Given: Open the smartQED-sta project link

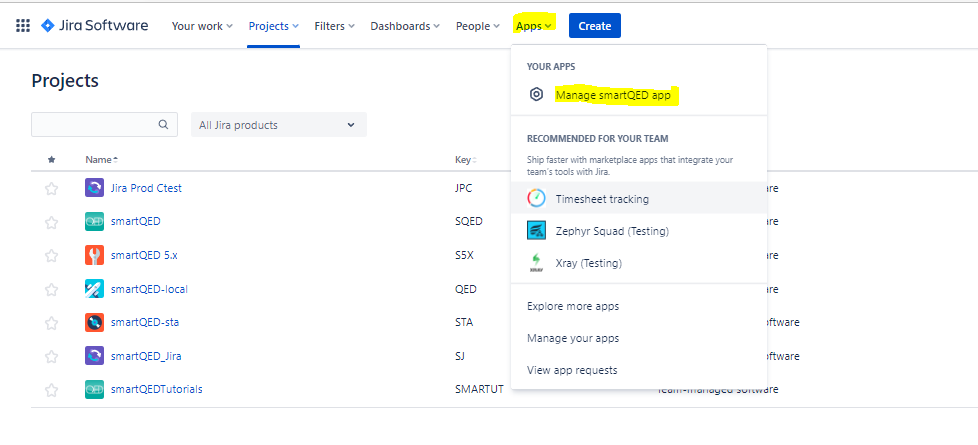Looking at the screenshot, I should point(145,323).
